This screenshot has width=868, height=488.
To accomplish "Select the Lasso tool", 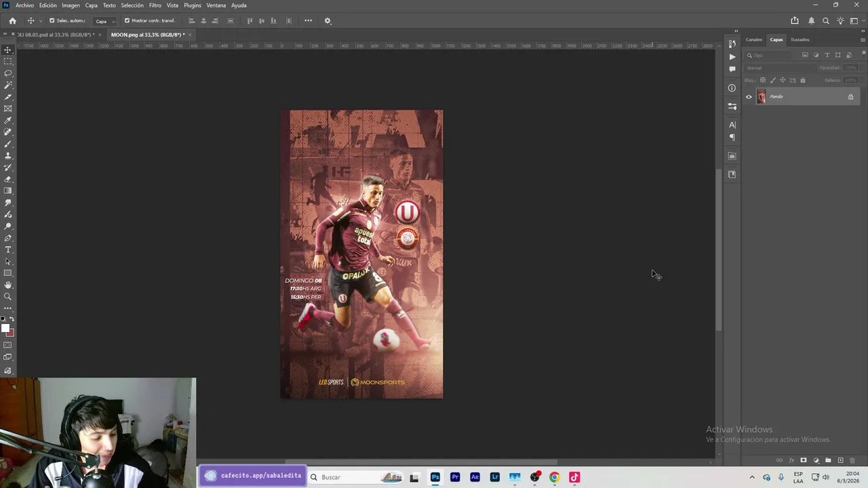I will [8, 73].
